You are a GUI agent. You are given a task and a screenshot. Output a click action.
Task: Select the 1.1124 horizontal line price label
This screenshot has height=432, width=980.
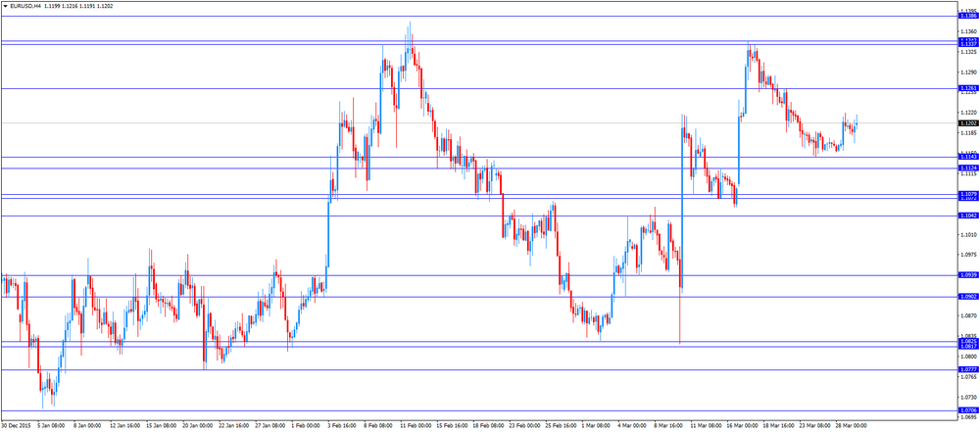[970, 168]
